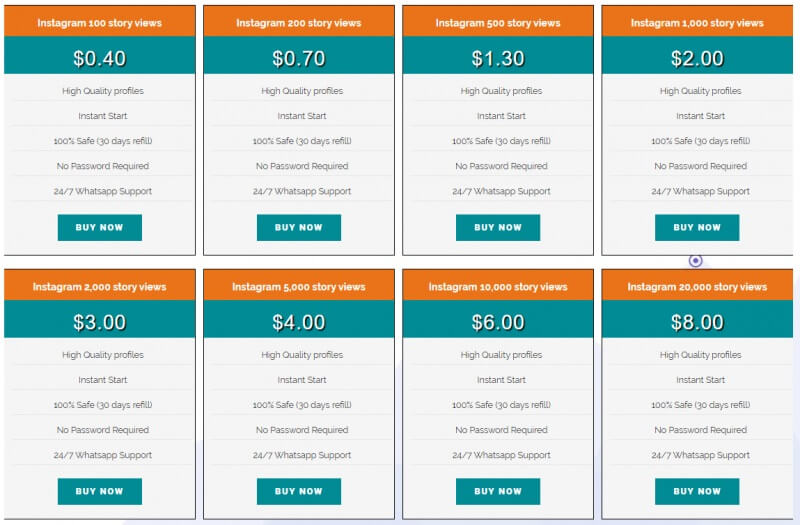Click the $0.70 price banner

point(298,56)
